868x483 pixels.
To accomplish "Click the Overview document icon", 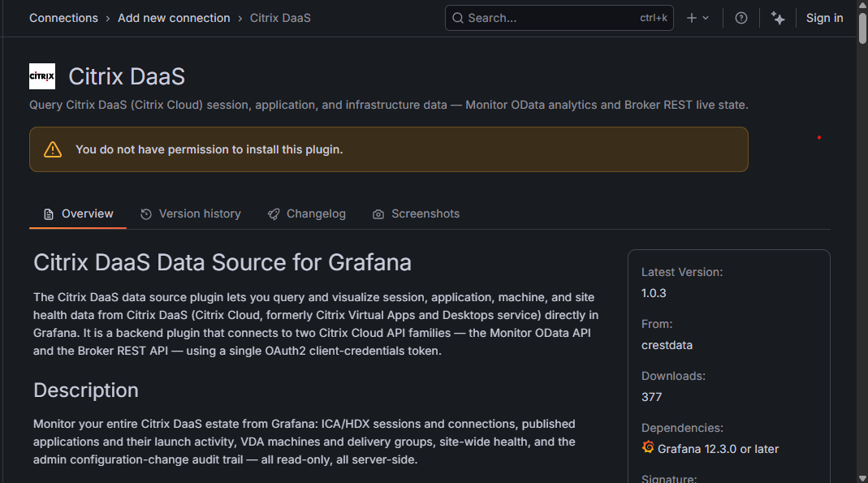I will [49, 214].
